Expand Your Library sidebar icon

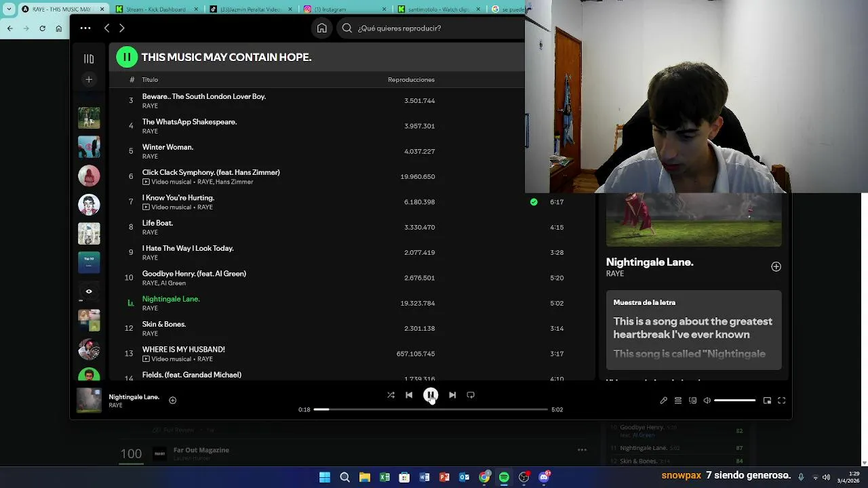click(x=89, y=59)
